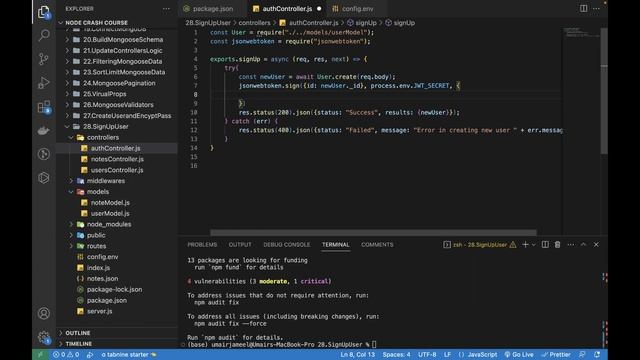Change file encoding UTF-8
Image resolution: width=640 pixels, height=360 pixels.
pyautogui.click(x=427, y=355)
